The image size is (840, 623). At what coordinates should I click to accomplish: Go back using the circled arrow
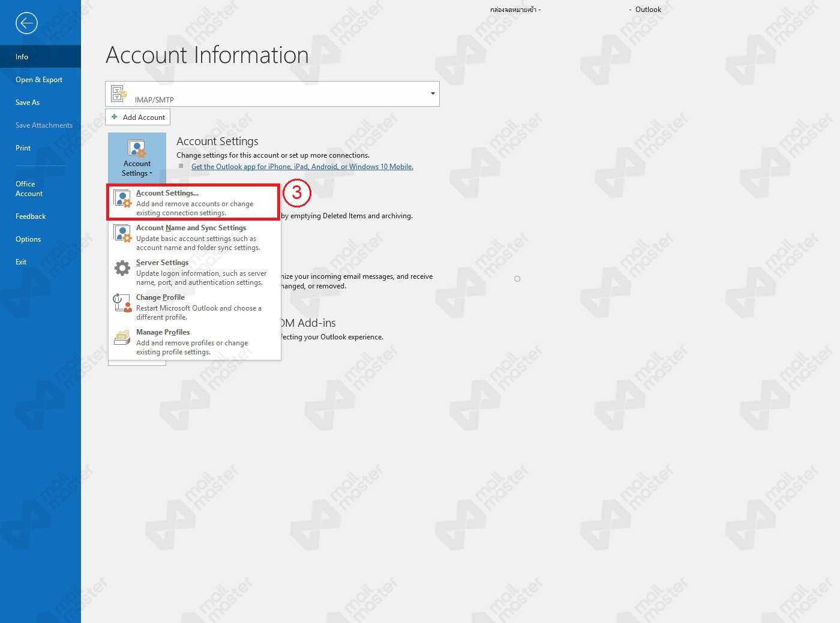[x=26, y=23]
